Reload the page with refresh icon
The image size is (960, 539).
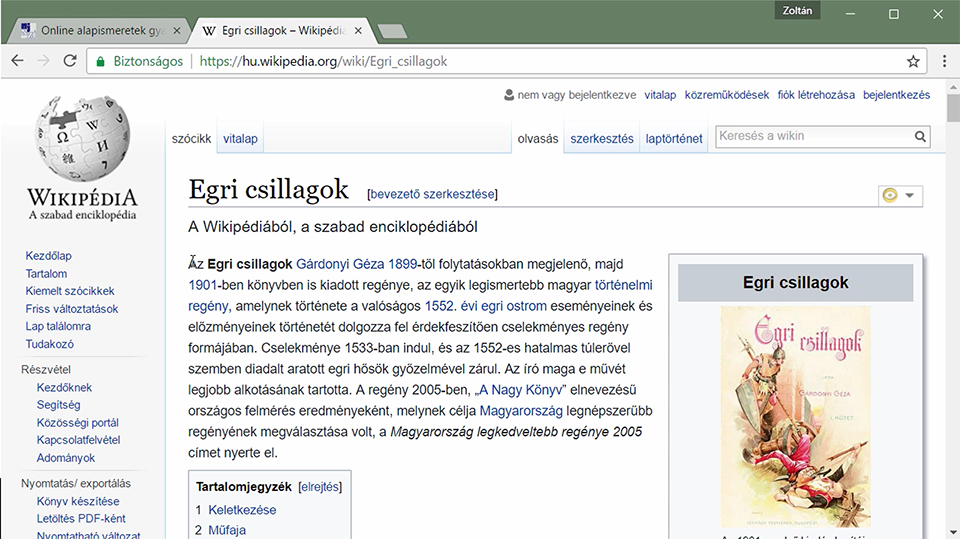70,61
